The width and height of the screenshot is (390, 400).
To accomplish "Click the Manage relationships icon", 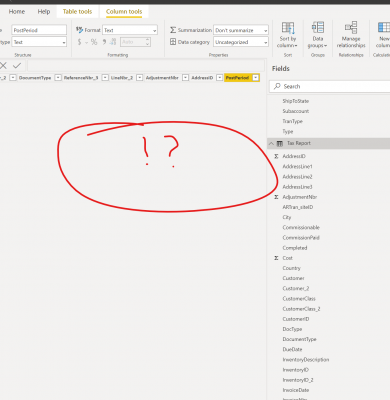I will click(351, 28).
